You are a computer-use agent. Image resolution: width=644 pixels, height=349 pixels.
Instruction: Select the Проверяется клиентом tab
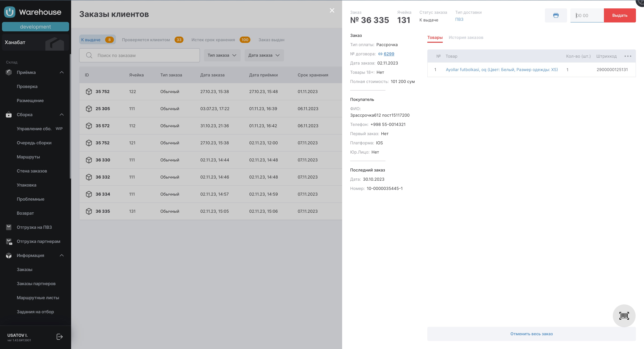(x=146, y=40)
